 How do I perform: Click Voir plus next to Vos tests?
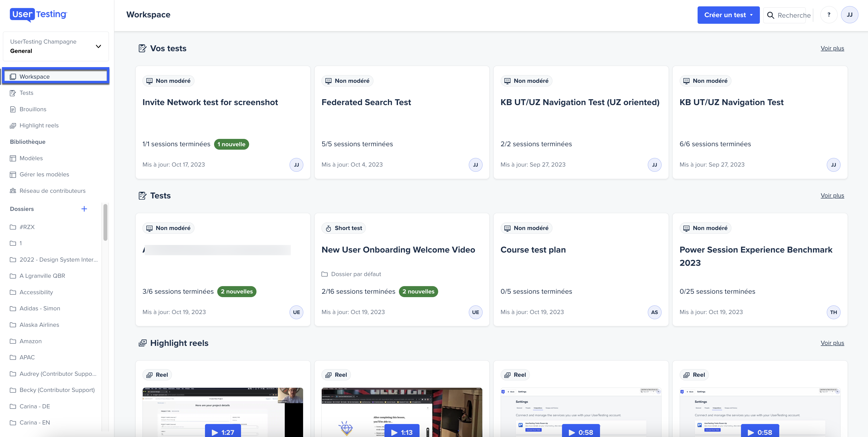click(832, 48)
